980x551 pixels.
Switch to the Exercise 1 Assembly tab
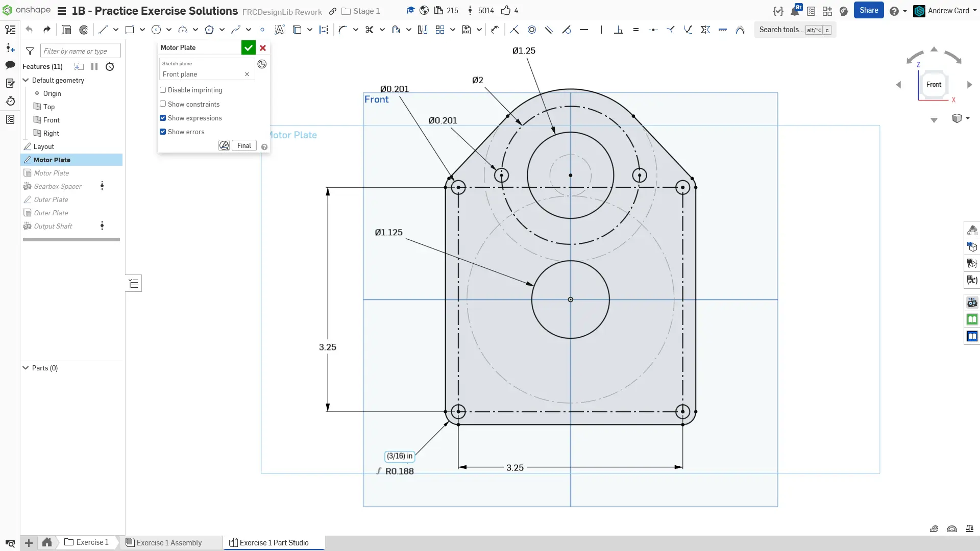pyautogui.click(x=168, y=542)
